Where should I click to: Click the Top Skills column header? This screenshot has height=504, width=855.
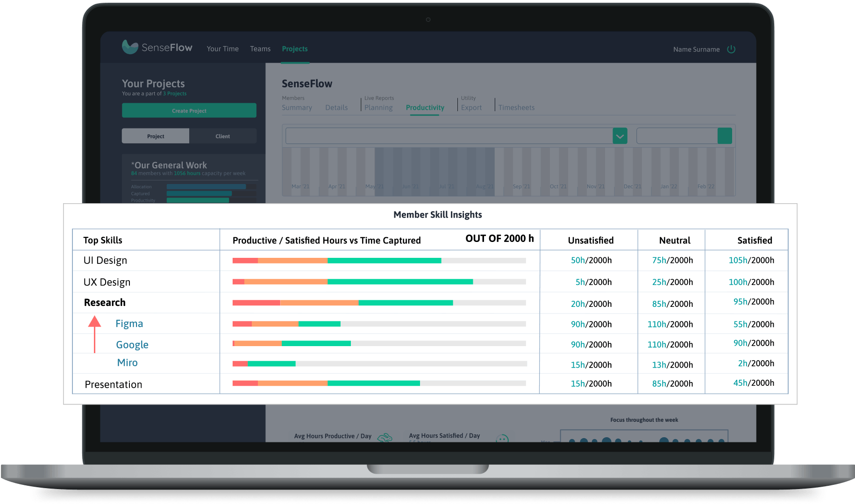(x=103, y=240)
